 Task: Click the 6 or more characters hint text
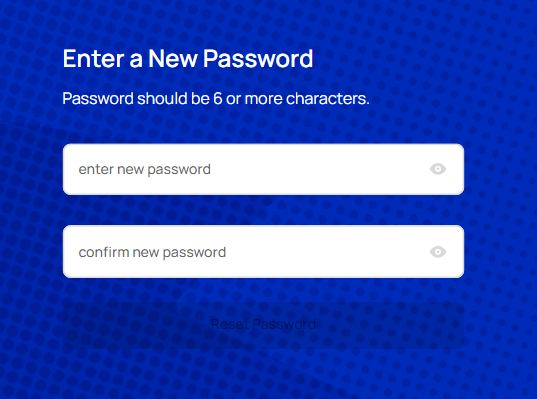click(x=291, y=99)
